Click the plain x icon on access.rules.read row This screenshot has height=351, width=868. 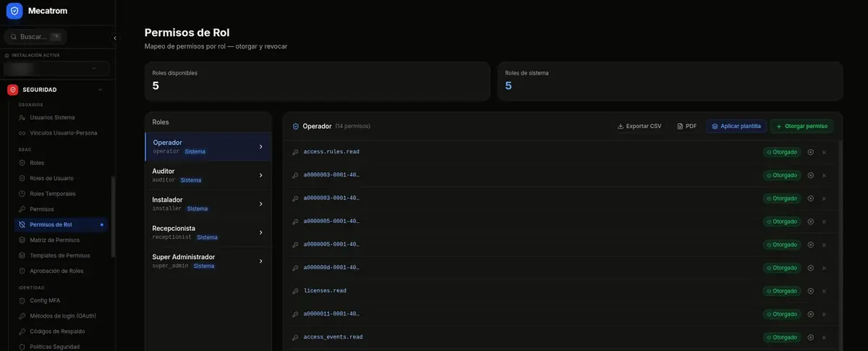pos(824,152)
